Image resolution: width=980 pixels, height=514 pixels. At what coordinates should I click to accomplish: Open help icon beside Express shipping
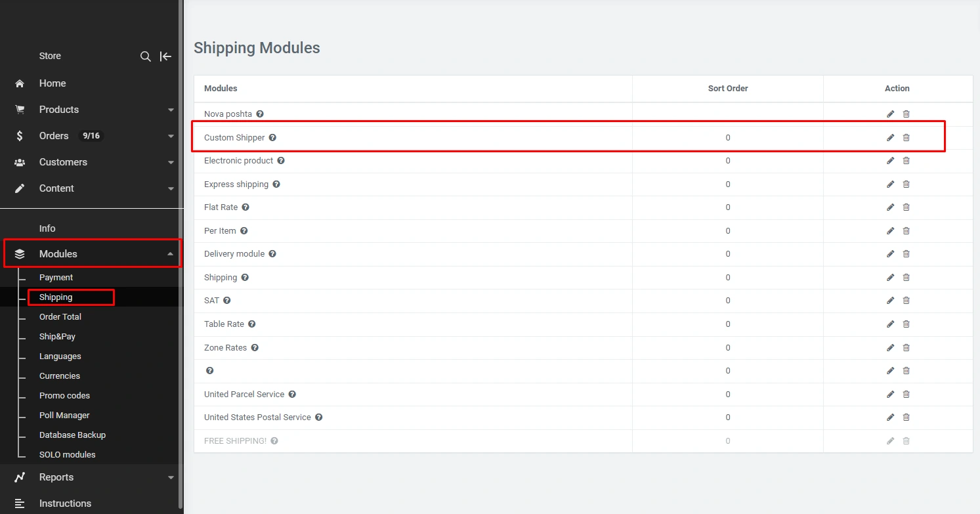click(276, 184)
